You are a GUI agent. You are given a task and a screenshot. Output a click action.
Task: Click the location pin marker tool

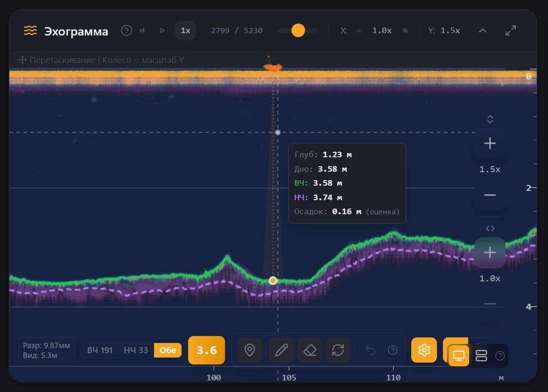coord(250,350)
